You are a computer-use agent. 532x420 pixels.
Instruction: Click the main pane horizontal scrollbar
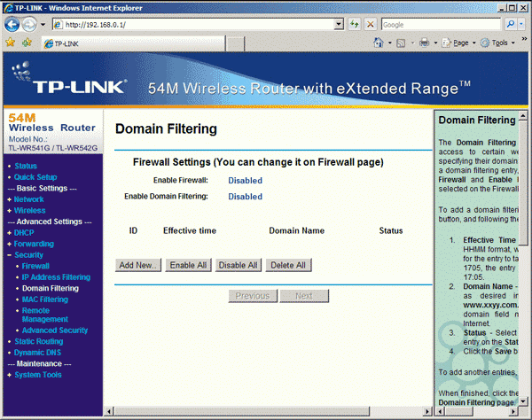coord(242,411)
